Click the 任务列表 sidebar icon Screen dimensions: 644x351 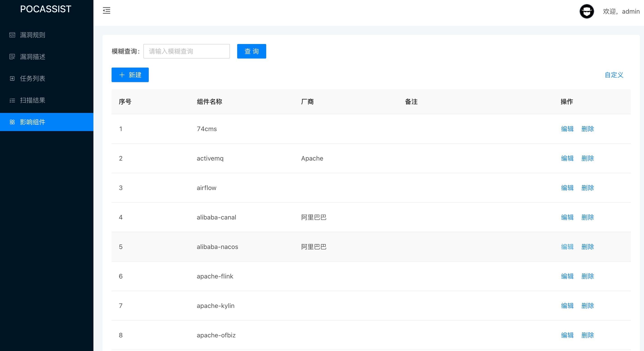[12, 78]
